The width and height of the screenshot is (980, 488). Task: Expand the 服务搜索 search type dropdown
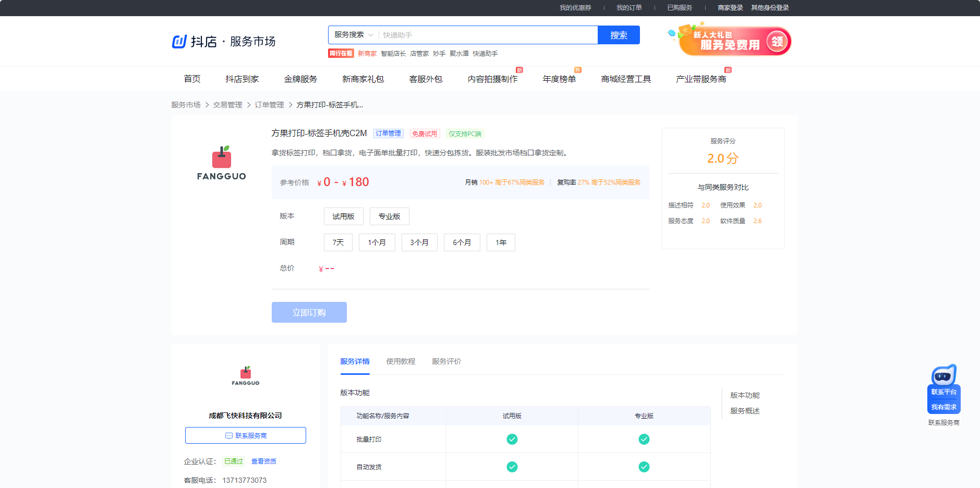click(x=354, y=35)
